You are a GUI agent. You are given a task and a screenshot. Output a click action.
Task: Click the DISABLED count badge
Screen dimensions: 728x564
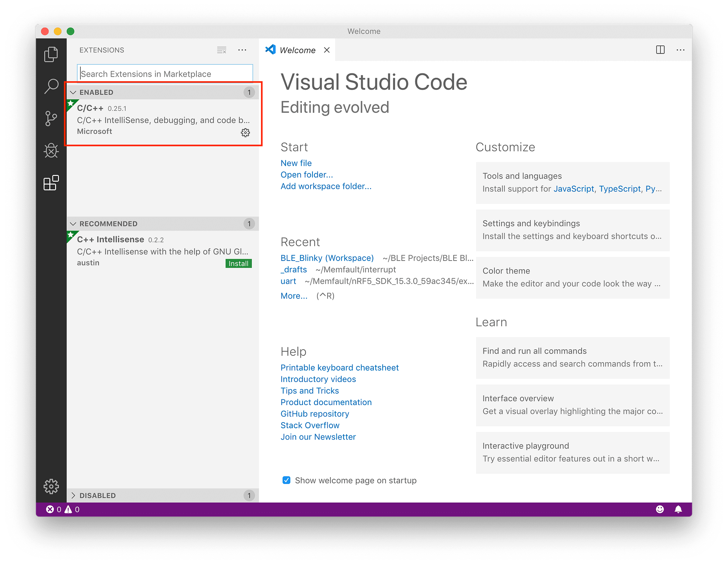coord(249,495)
